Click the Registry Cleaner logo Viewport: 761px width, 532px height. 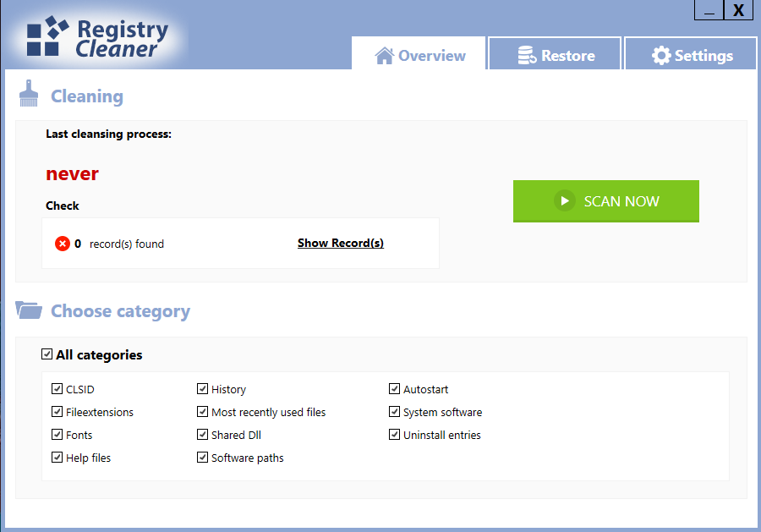[x=97, y=37]
